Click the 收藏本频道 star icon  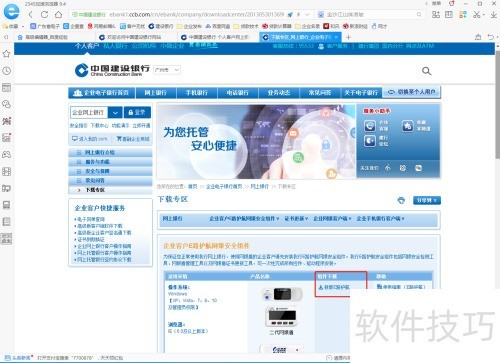point(407,126)
